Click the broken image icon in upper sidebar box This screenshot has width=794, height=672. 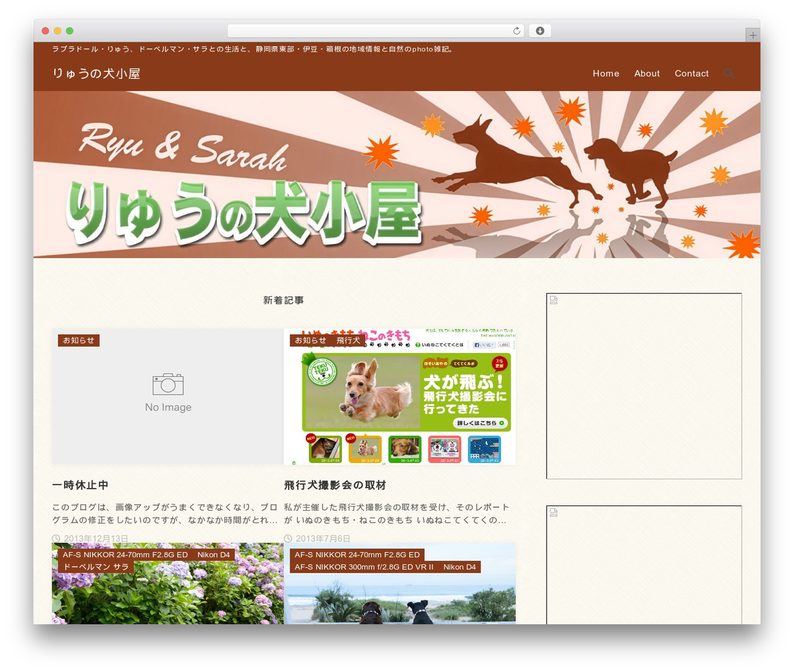[553, 300]
